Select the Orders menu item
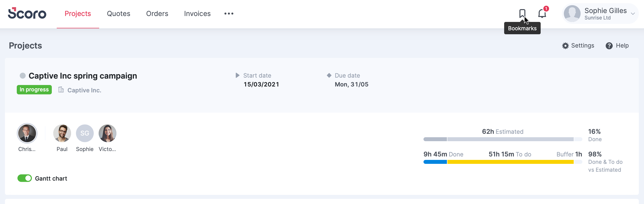 (x=157, y=14)
